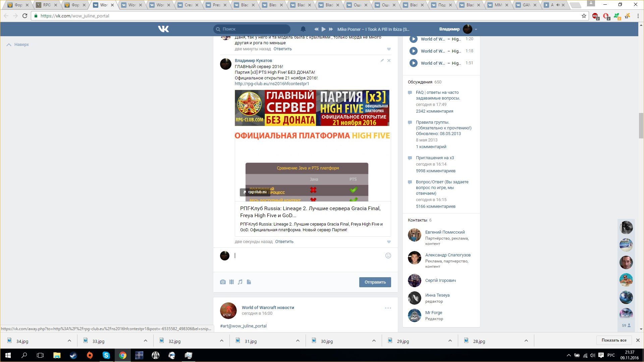This screenshot has width=644, height=362.
Task: Open the Правила группы discussion
Action: click(x=443, y=128)
